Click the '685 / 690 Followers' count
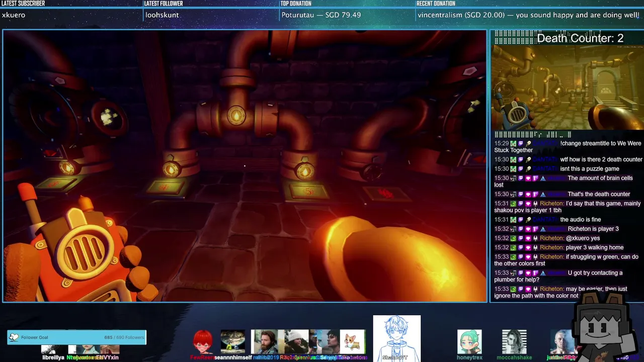This screenshot has width=644, height=362. [124, 337]
